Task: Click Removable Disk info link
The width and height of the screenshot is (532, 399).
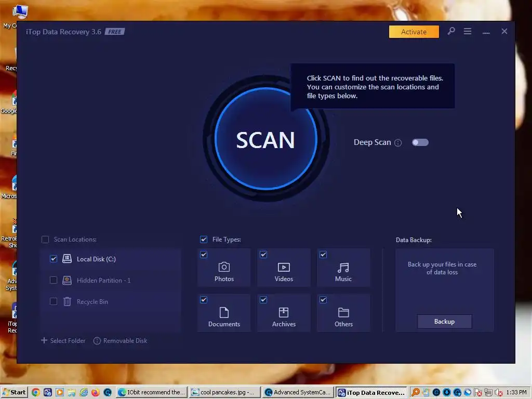Action: 121,341
